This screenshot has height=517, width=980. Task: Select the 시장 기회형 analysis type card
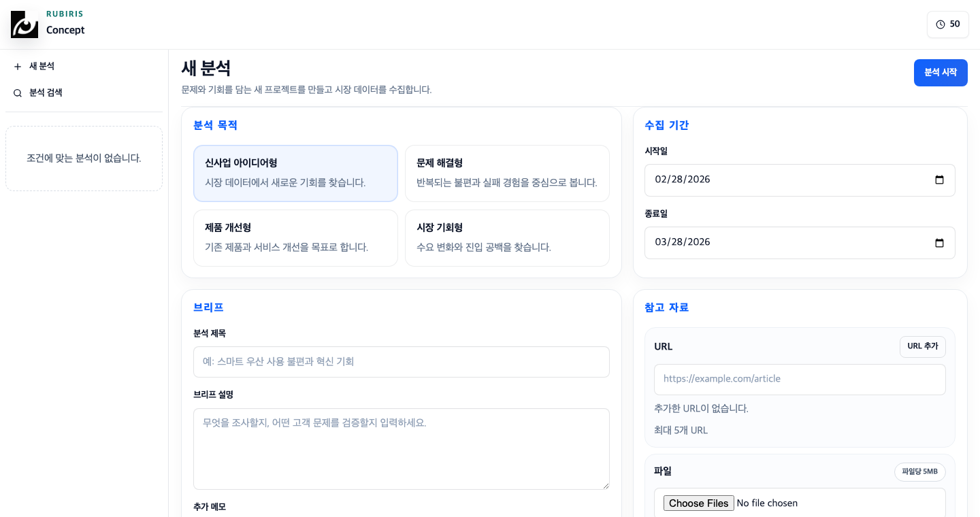[507, 237]
